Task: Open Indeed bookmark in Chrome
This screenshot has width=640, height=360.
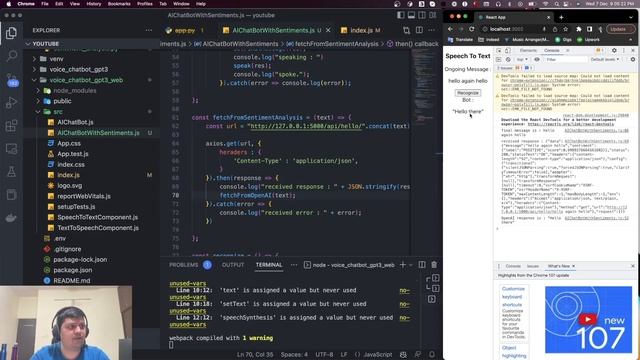Action: [489, 40]
